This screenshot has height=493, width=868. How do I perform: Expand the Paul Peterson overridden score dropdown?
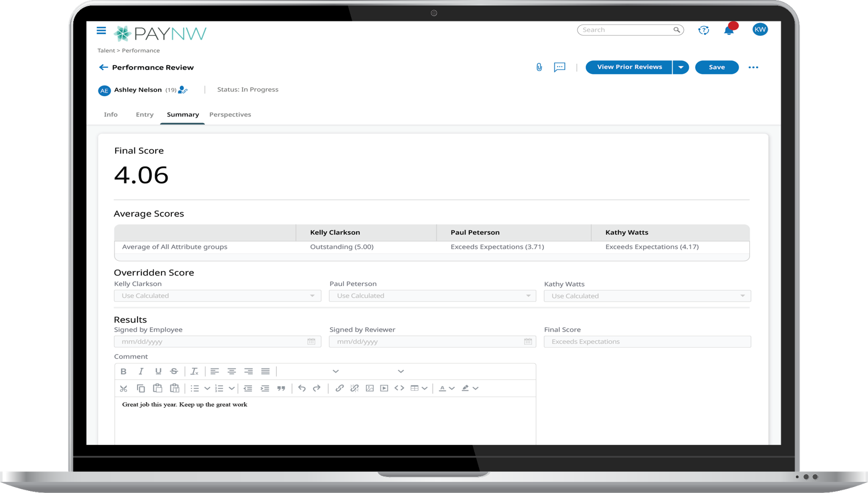coord(432,296)
